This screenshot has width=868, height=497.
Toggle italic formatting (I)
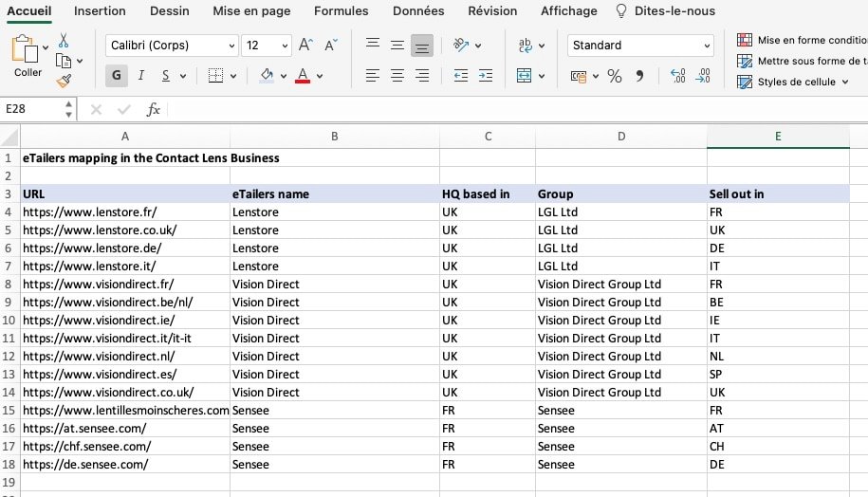[141, 76]
